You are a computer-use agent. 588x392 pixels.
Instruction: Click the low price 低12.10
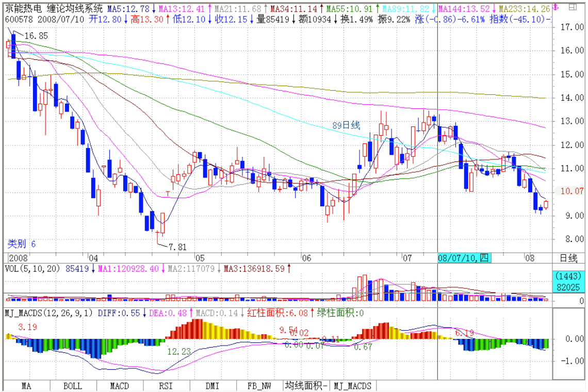click(189, 19)
